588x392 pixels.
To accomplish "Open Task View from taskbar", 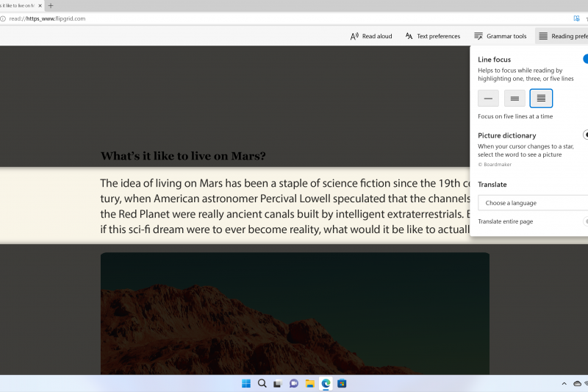I will (278, 383).
